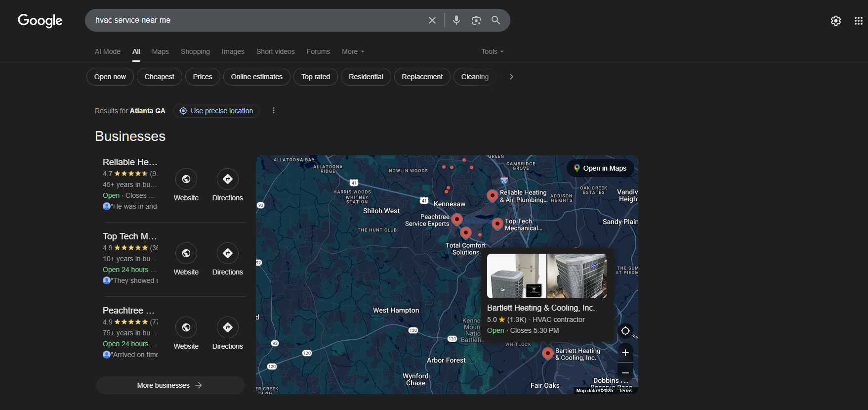868x410 pixels.
Task: Zoom in on the map
Action: 625,353
